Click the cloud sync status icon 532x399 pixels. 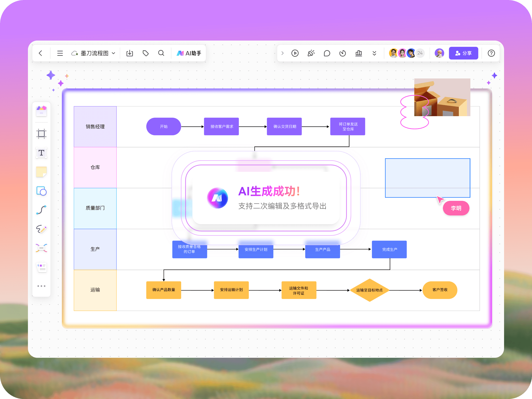click(x=74, y=53)
